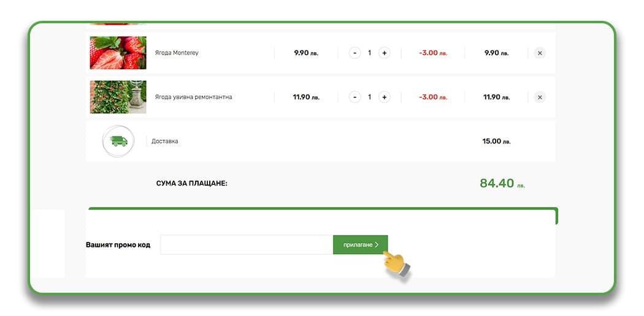Screen dimensions: 644x316
Task: Open the Ягода увивна ремонтантна thumbnail
Action: tap(118, 97)
